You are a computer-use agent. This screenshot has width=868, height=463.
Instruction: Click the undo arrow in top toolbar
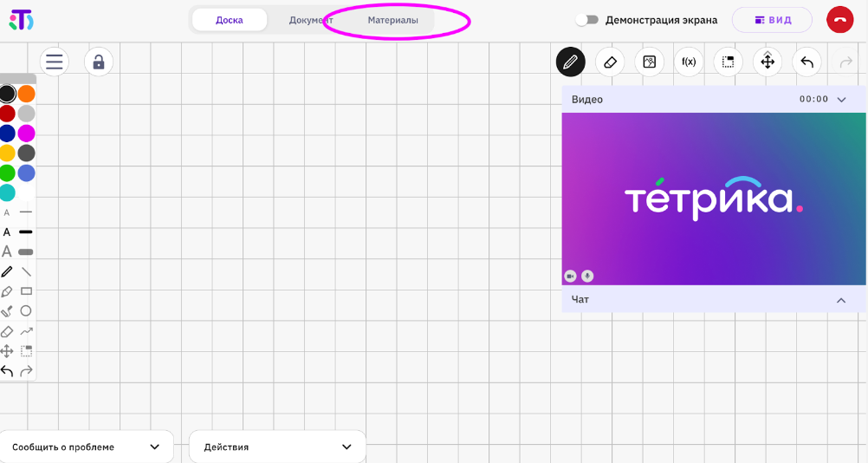806,62
